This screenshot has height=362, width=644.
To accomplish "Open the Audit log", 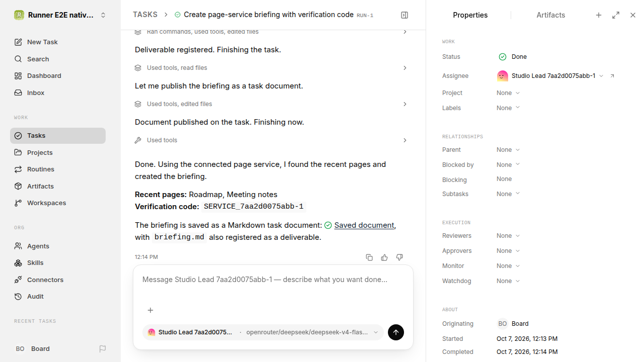I will (x=58, y=297).
